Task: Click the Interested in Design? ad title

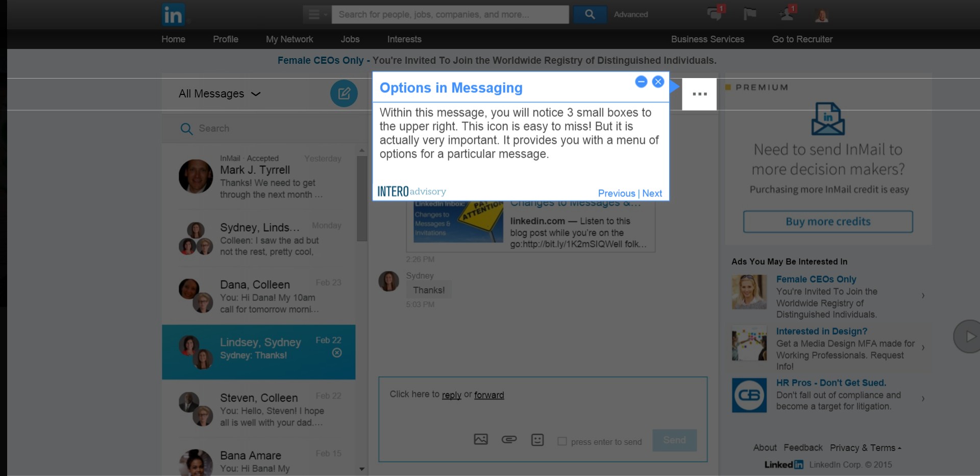Action: point(821,331)
